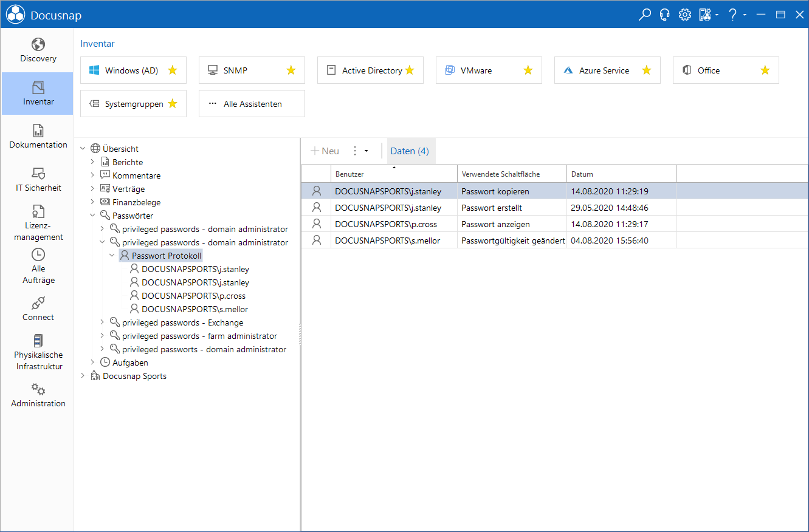Select the Passwort kopieren row
Screen dimensions: 809x532
555,191
